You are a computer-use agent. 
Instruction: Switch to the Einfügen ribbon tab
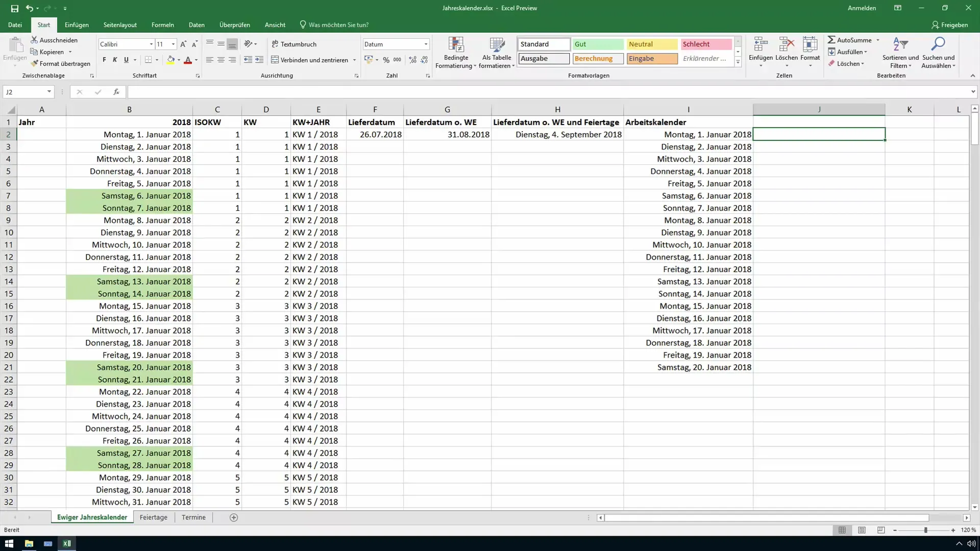point(77,24)
